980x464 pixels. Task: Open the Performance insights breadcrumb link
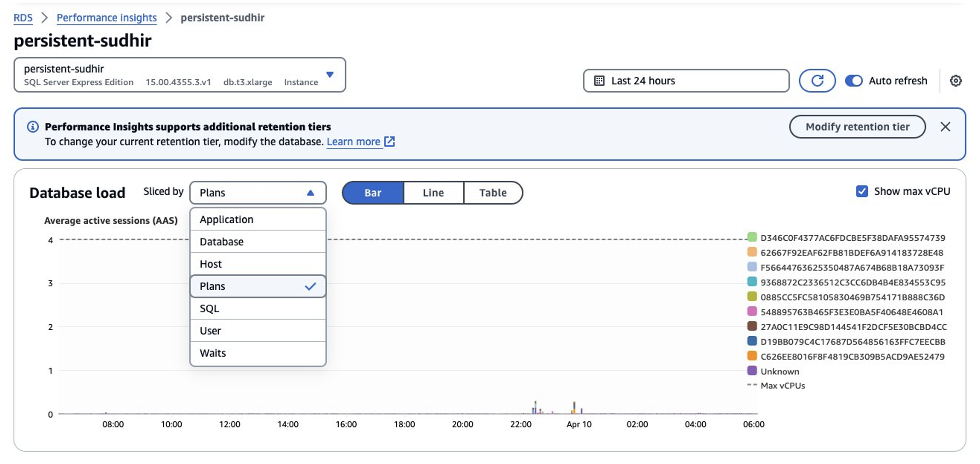click(107, 18)
